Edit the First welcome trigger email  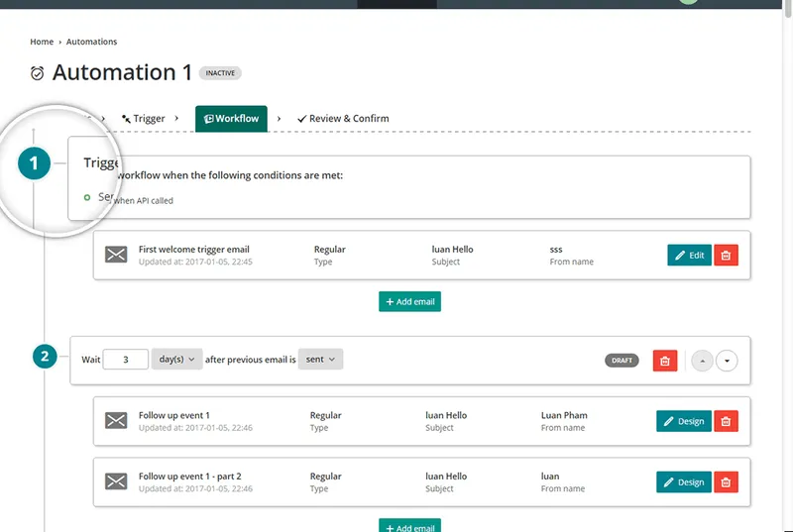689,256
